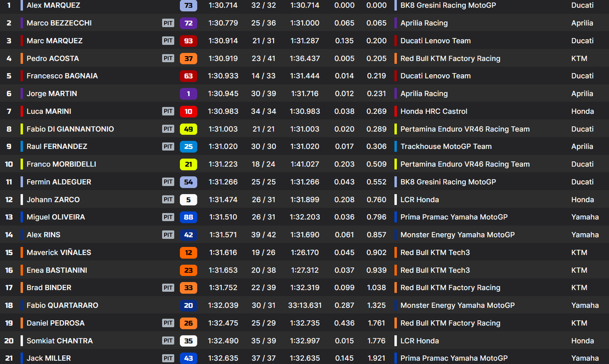Select rider name Maverick VIÑALES
Image resolution: width=609 pixels, height=364 pixels.
tap(59, 253)
